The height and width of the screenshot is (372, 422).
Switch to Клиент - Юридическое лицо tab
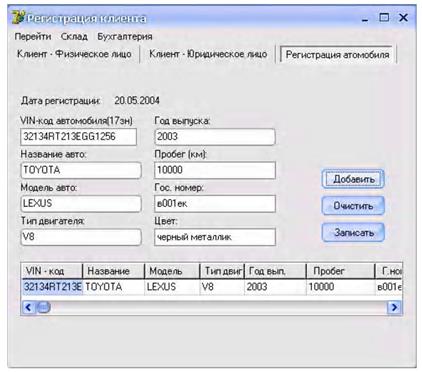tap(208, 54)
